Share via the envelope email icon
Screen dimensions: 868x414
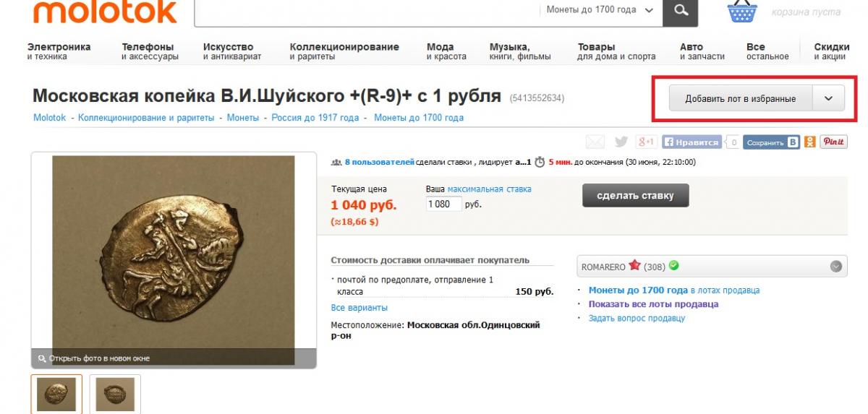[595, 142]
